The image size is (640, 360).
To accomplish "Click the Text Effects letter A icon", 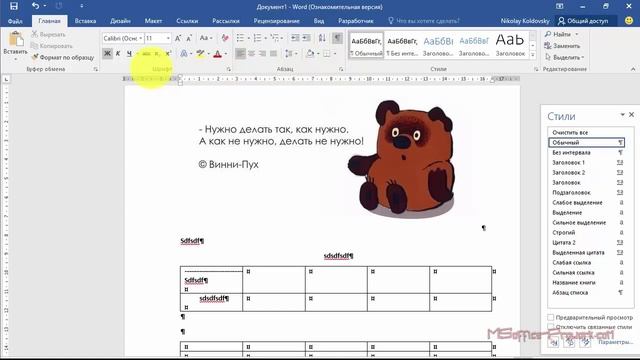I will 184,53.
